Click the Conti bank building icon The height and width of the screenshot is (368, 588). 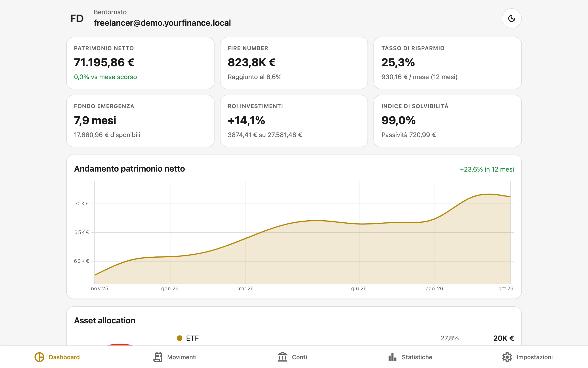[282, 357]
